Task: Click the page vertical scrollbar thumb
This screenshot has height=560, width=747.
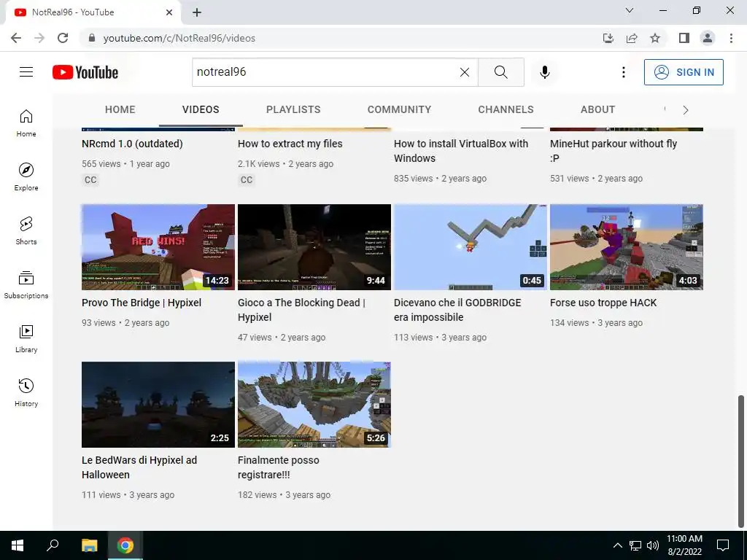Action: pos(741,461)
